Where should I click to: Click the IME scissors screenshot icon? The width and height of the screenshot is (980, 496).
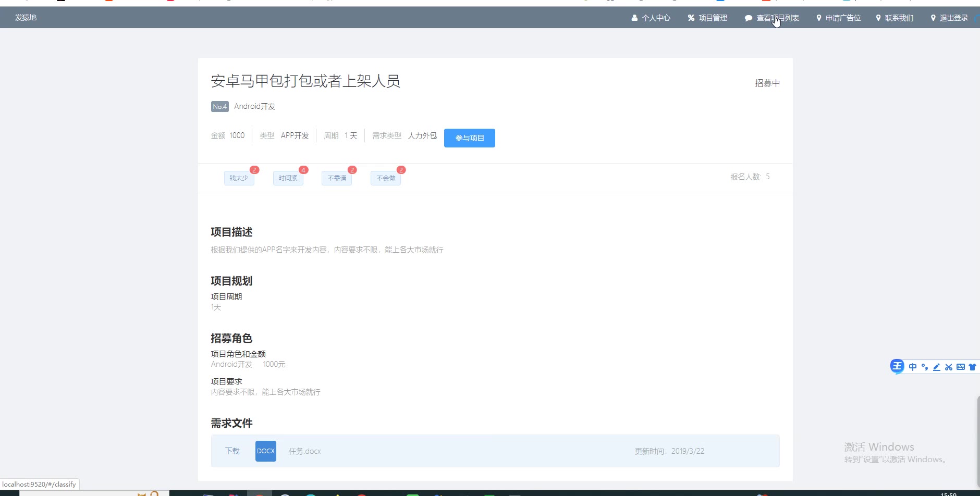point(949,367)
